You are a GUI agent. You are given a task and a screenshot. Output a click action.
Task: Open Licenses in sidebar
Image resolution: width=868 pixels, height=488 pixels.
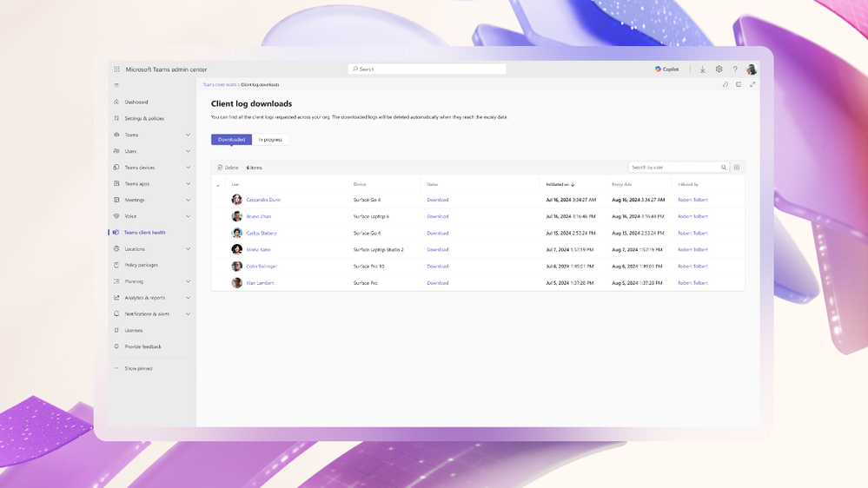[134, 330]
